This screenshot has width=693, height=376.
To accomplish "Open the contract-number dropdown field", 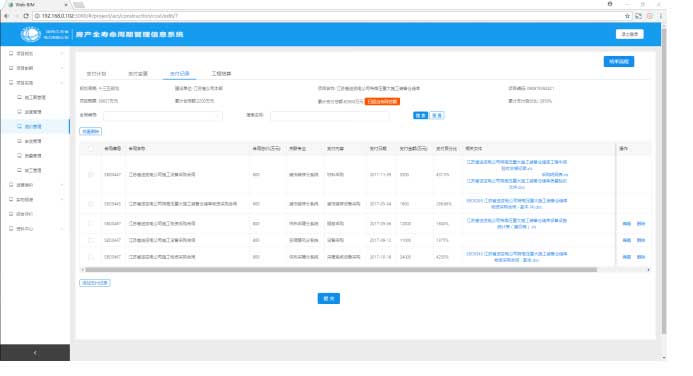I will click(163, 115).
